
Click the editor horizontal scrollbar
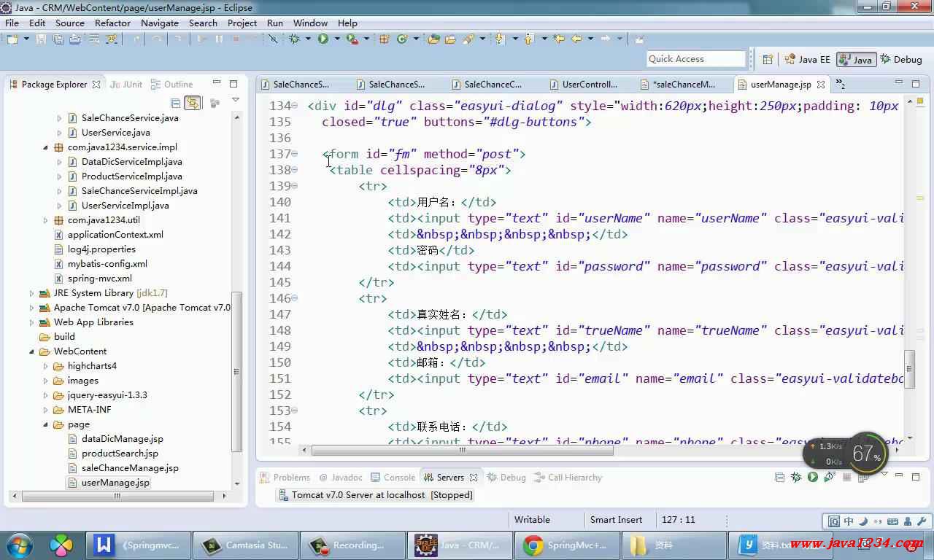click(463, 450)
